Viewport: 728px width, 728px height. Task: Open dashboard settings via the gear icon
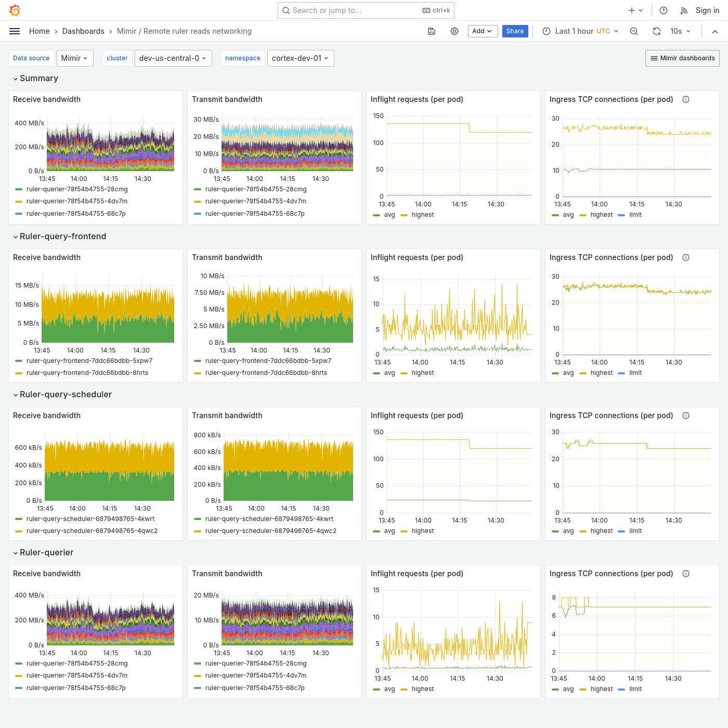point(454,31)
